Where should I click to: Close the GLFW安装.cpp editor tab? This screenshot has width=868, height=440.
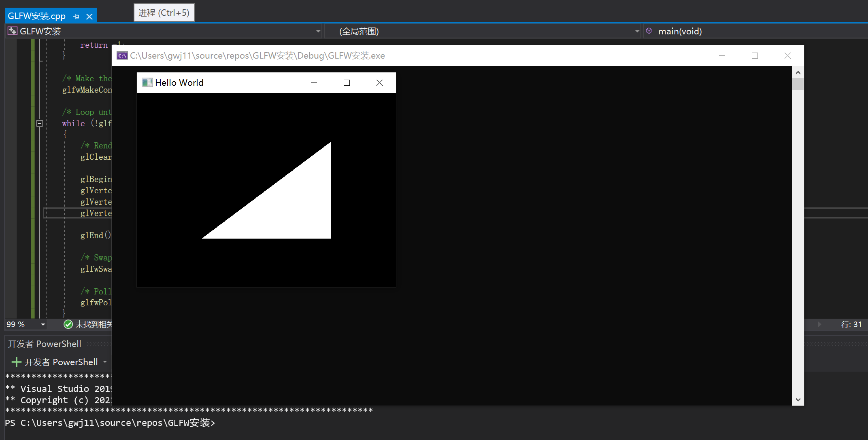[x=89, y=17]
